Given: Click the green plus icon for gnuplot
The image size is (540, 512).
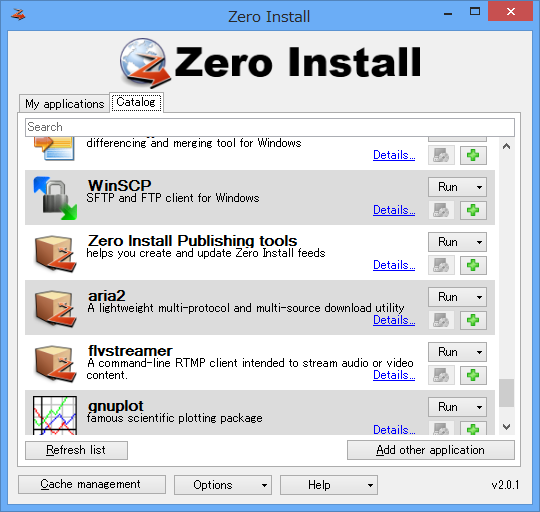Looking at the screenshot, I should click(473, 428).
